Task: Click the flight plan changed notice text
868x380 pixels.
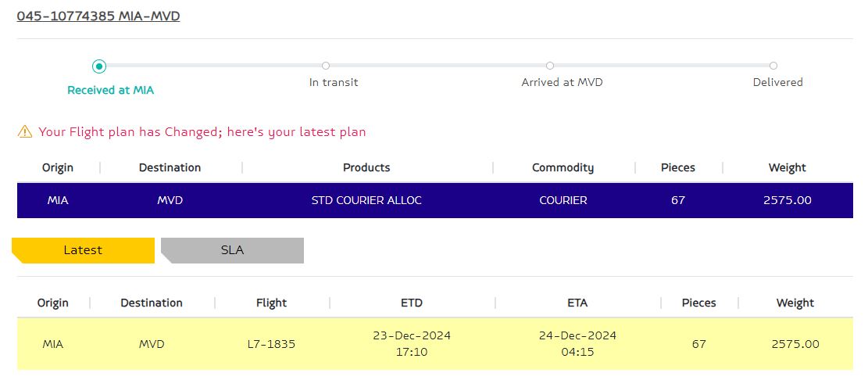Action: [202, 132]
